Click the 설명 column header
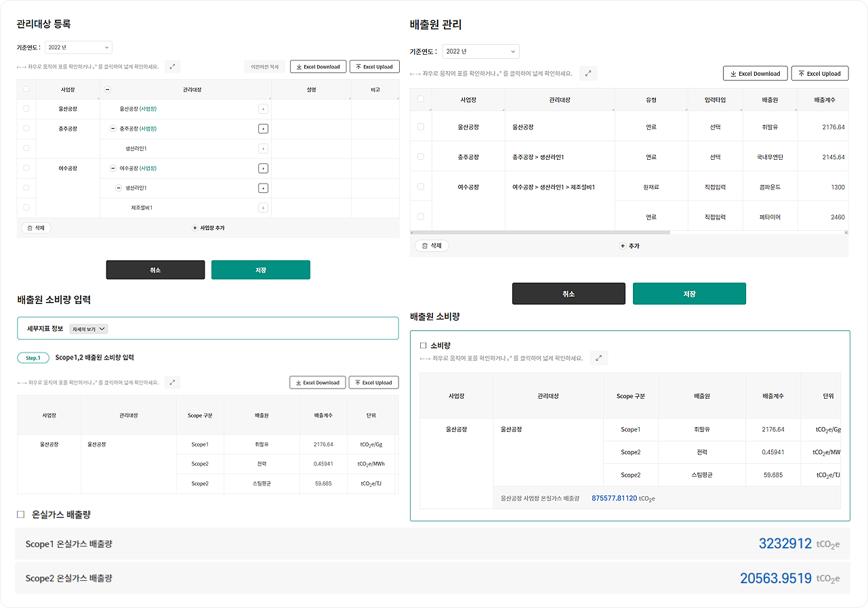 (311, 89)
